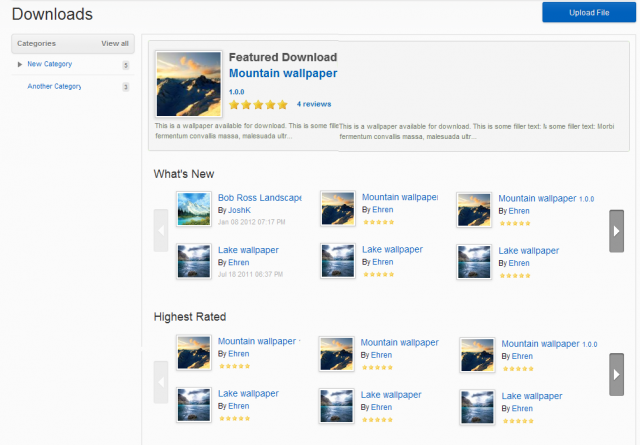Expand the New Category tree arrow
640x445 pixels.
point(19,65)
